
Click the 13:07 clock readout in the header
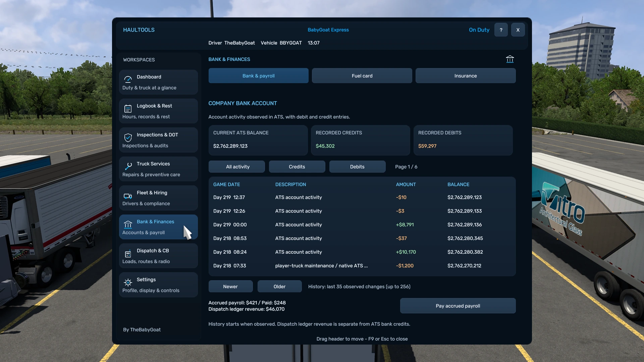click(313, 43)
